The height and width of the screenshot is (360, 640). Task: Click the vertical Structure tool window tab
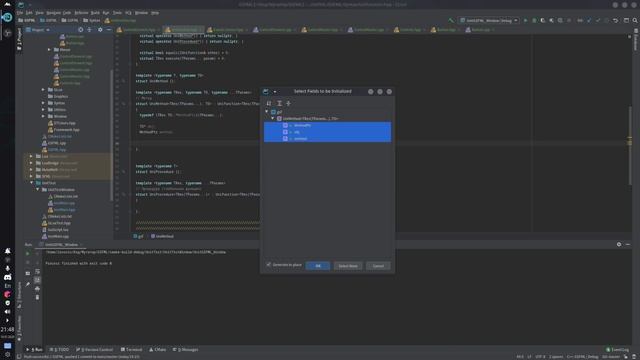click(19, 295)
